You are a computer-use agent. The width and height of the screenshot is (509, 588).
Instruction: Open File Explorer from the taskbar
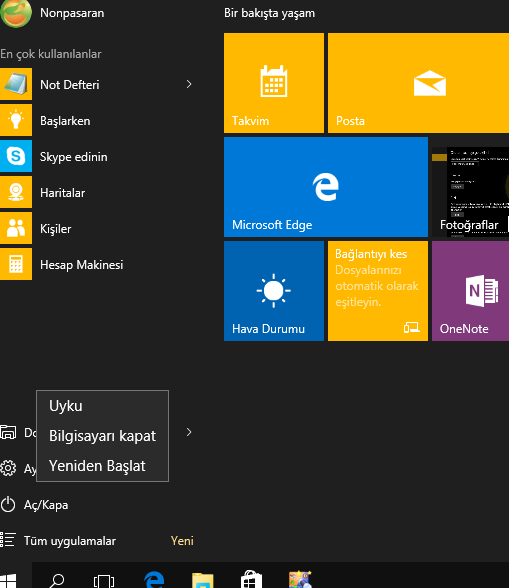[203, 580]
